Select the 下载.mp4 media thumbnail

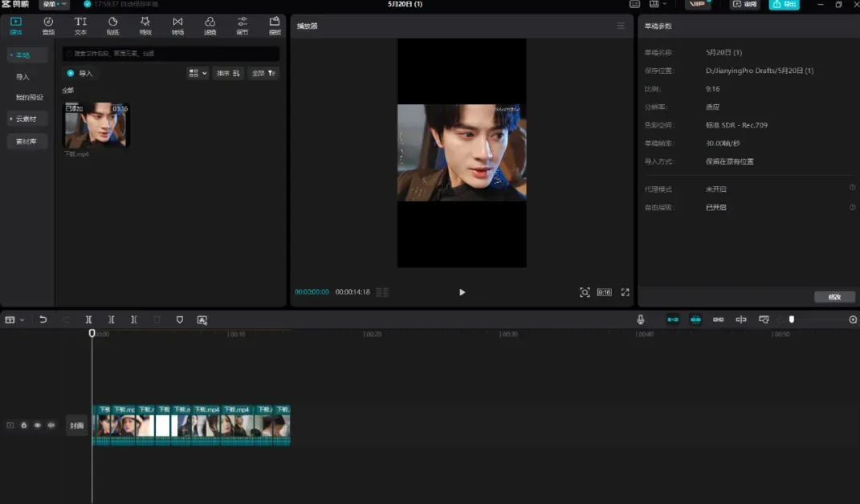(96, 125)
